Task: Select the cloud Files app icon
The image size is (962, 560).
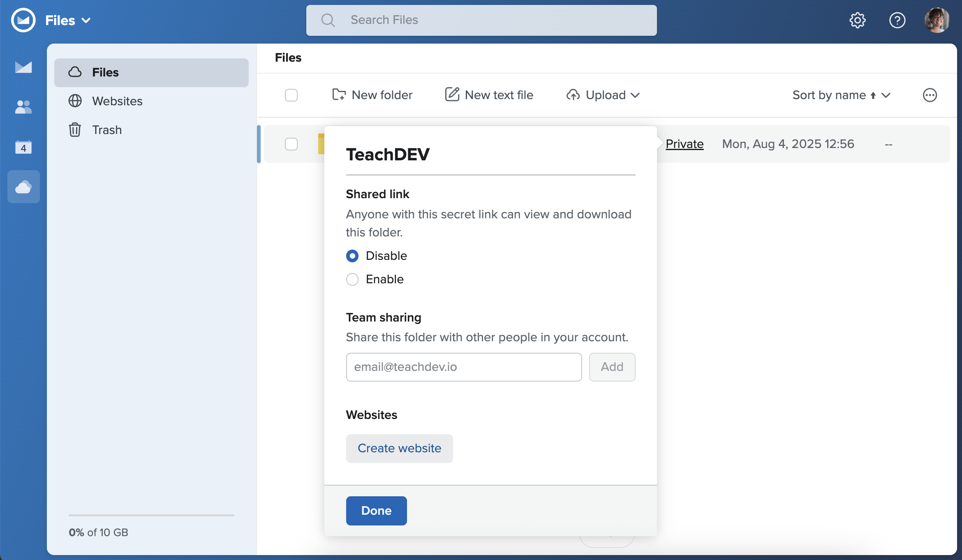Action: click(23, 187)
